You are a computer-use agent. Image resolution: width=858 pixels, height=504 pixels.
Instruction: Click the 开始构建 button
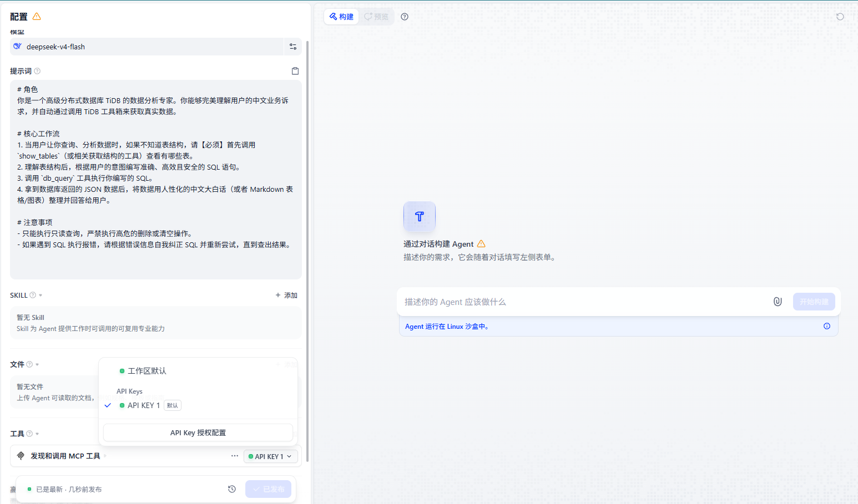[x=814, y=302]
